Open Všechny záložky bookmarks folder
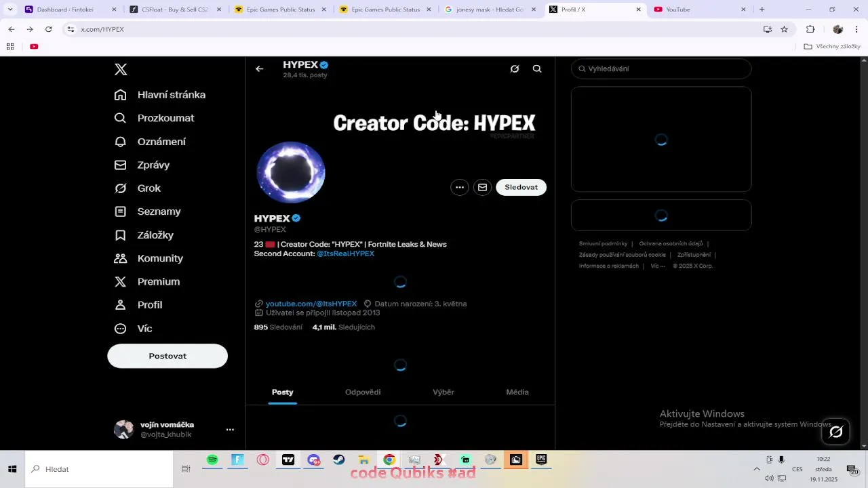 tap(832, 46)
